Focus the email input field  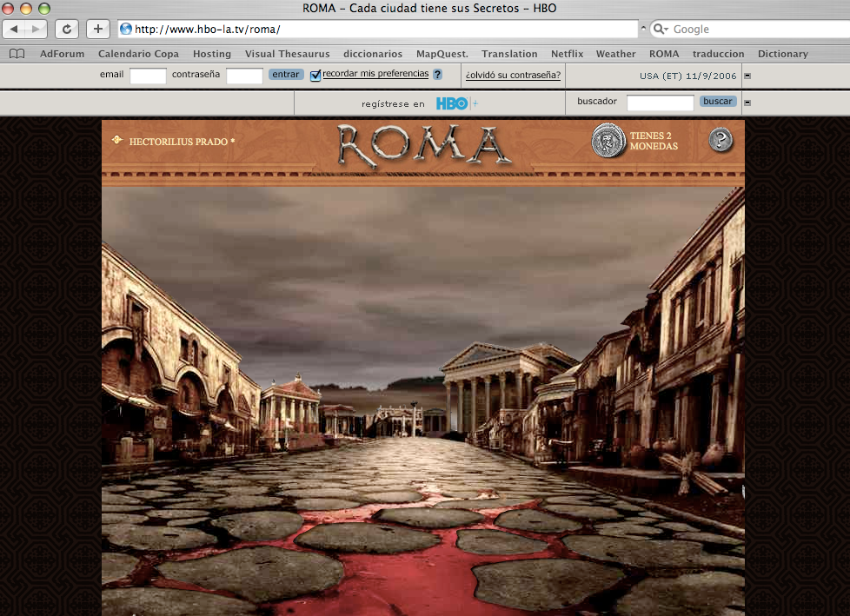pos(148,76)
